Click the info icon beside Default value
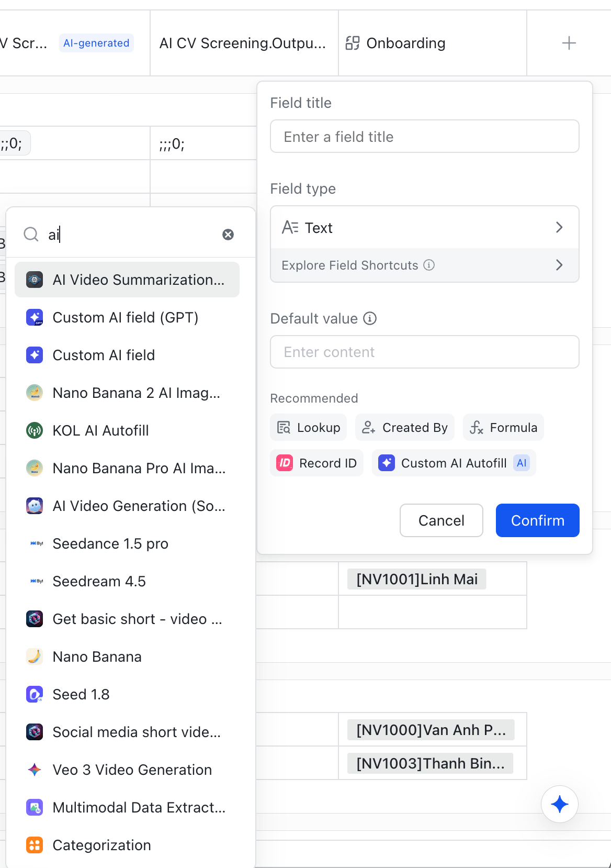Viewport: 611px width, 868px height. pyautogui.click(x=370, y=318)
